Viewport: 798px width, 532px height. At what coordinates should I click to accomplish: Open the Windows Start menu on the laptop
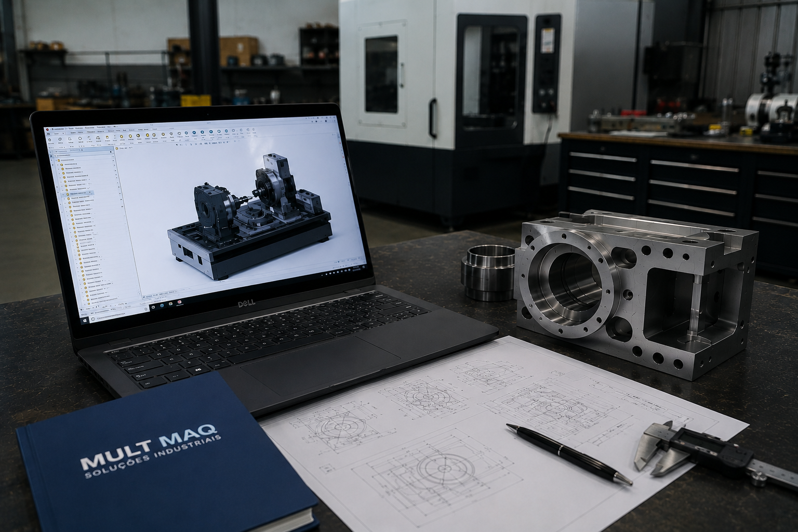coord(85,321)
